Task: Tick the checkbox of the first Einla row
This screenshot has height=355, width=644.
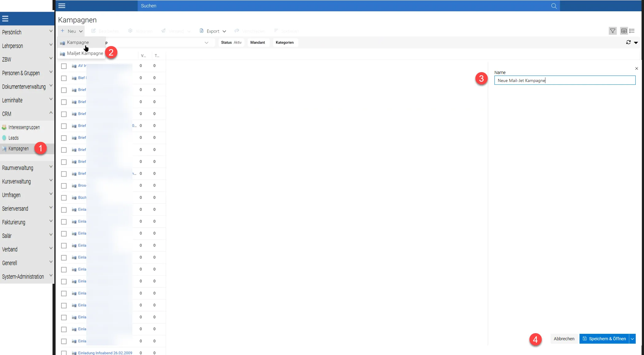Action: tap(64, 210)
